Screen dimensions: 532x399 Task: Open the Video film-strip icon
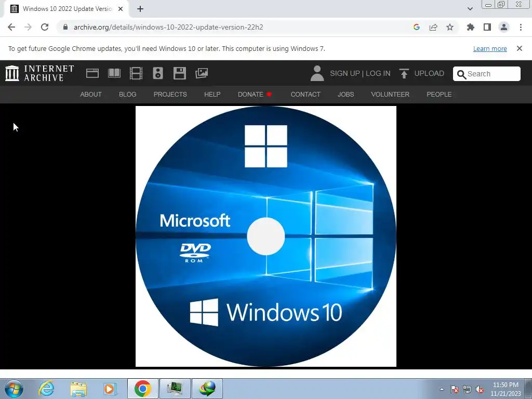(136, 73)
